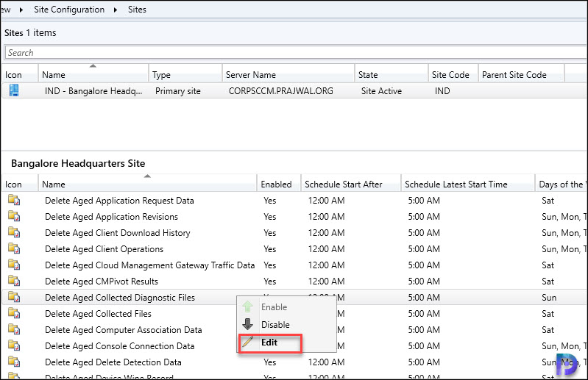Click CORPSCCM.PRAJWAL.ORG server name cell
The width and height of the screenshot is (588, 380).
tap(281, 91)
